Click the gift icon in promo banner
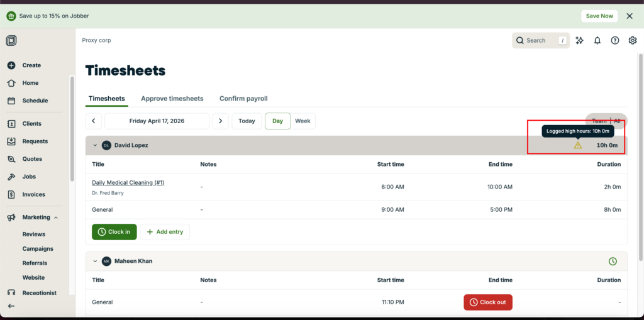Viewport: 644px width, 320px height. tap(11, 16)
